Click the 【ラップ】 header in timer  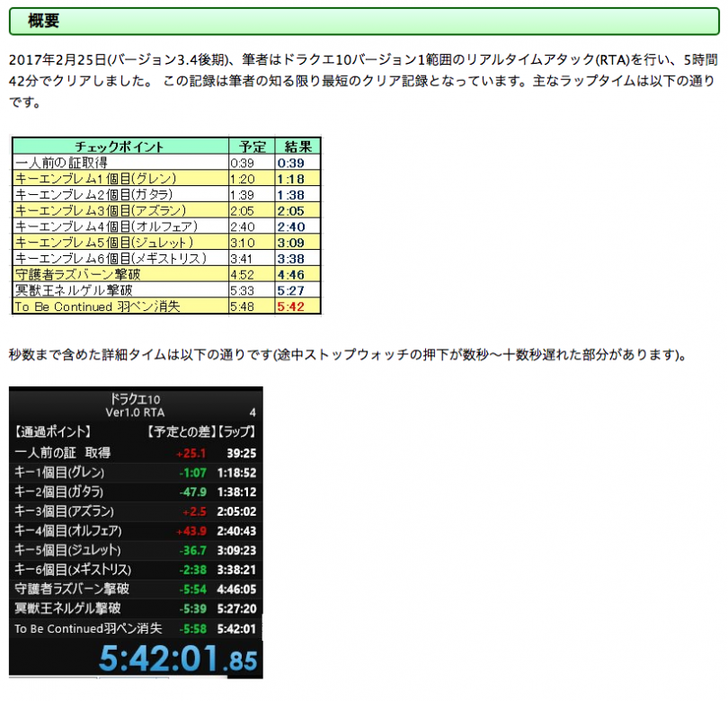tap(237, 431)
